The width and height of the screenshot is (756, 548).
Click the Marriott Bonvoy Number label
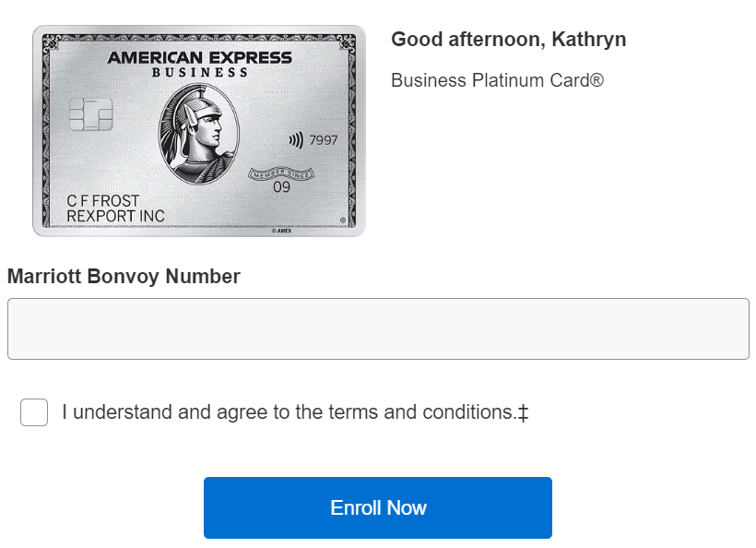(124, 276)
